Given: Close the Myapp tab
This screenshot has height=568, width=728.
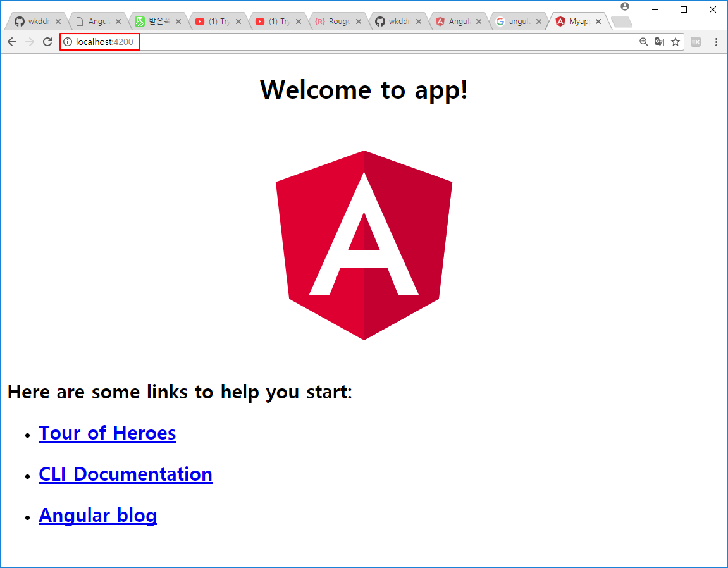Looking at the screenshot, I should 598,22.
